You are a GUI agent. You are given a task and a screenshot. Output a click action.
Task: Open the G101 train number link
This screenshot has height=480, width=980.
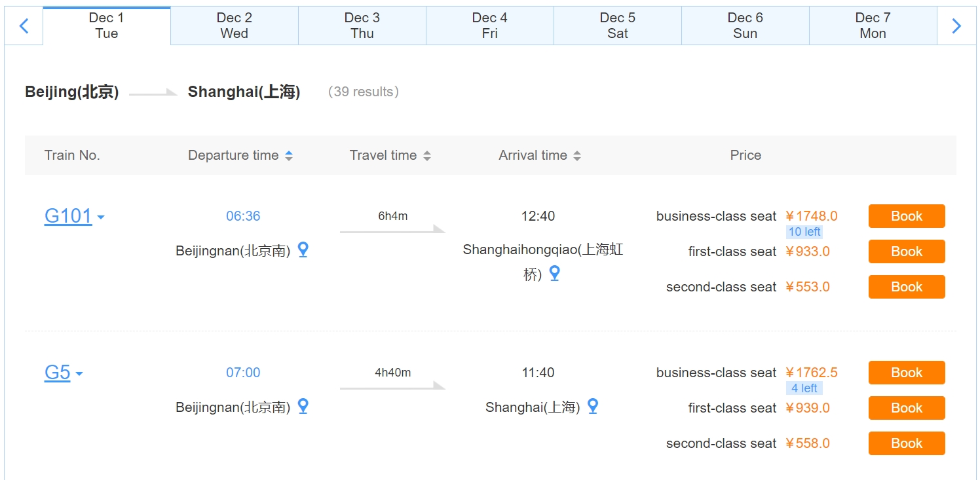(68, 216)
